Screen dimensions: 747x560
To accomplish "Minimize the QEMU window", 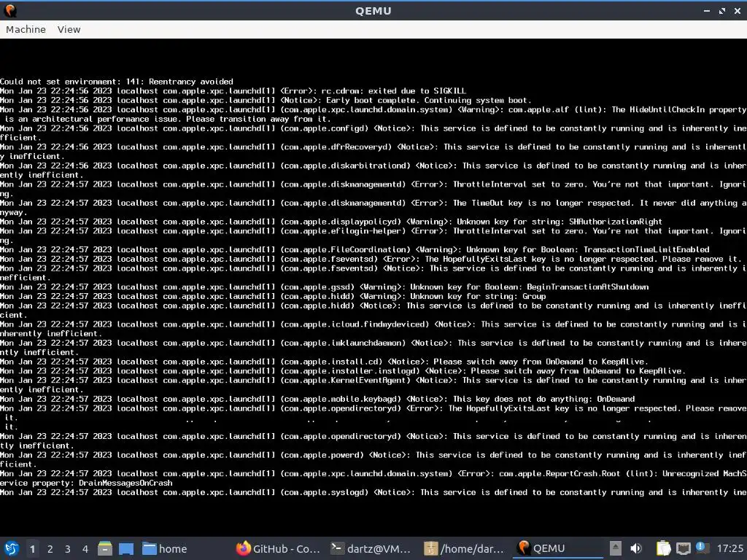I will pos(706,10).
